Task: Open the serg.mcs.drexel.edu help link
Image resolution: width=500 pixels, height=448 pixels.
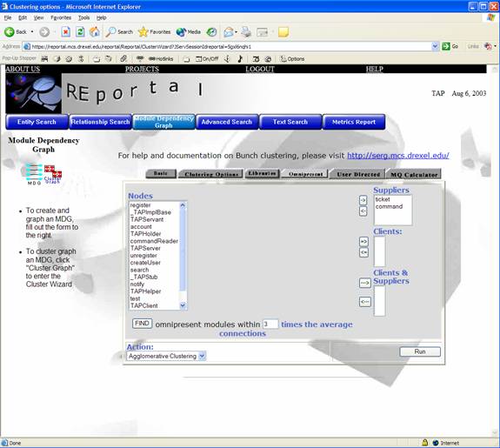Action: point(398,156)
